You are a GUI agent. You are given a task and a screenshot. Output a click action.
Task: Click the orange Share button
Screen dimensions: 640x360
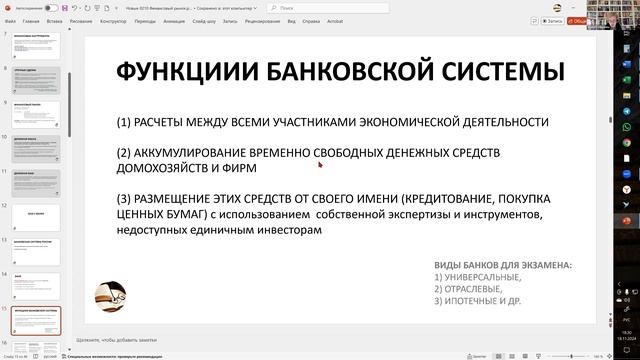(576, 21)
